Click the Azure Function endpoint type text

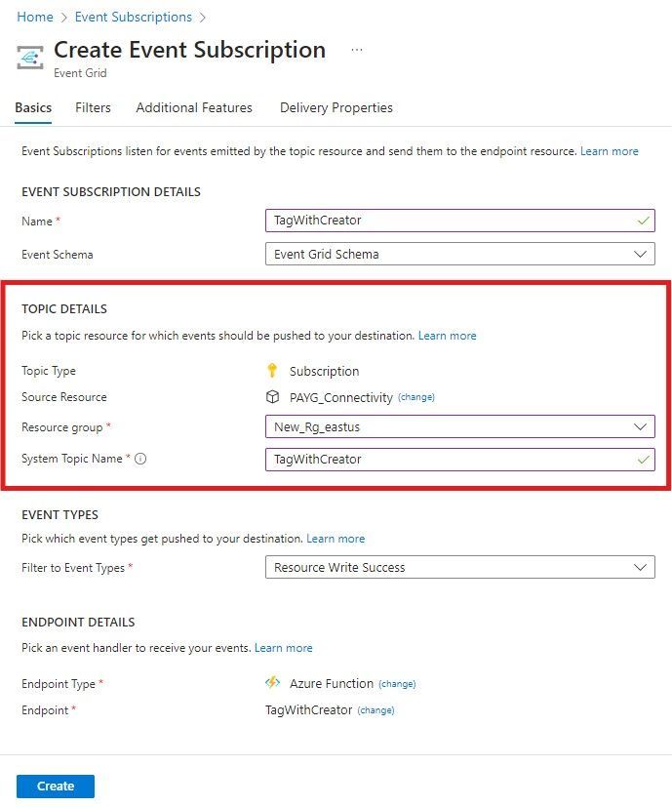coord(332,683)
